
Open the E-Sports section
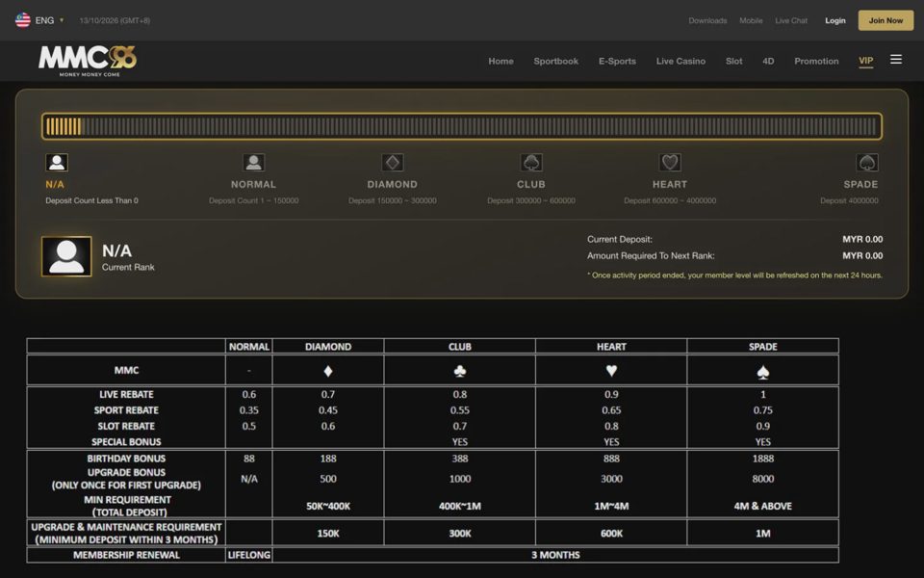(x=617, y=61)
